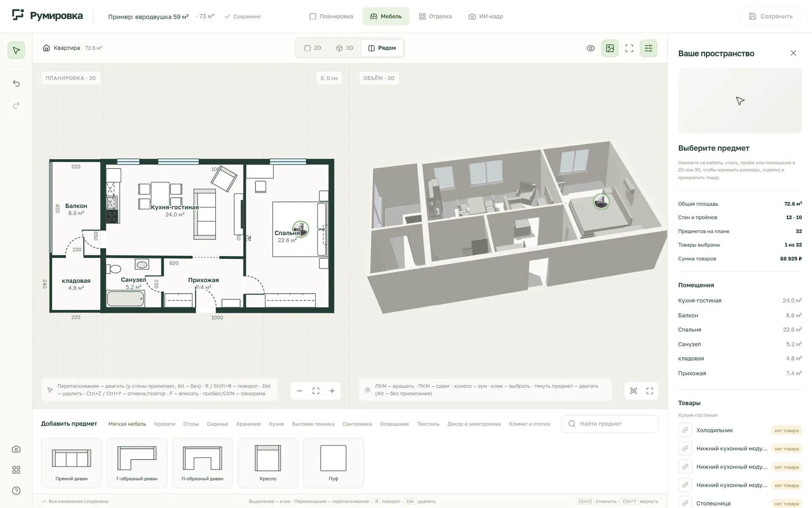This screenshot has width=812, height=508.
Task: Add the Пуф item
Action: pyautogui.click(x=333, y=463)
